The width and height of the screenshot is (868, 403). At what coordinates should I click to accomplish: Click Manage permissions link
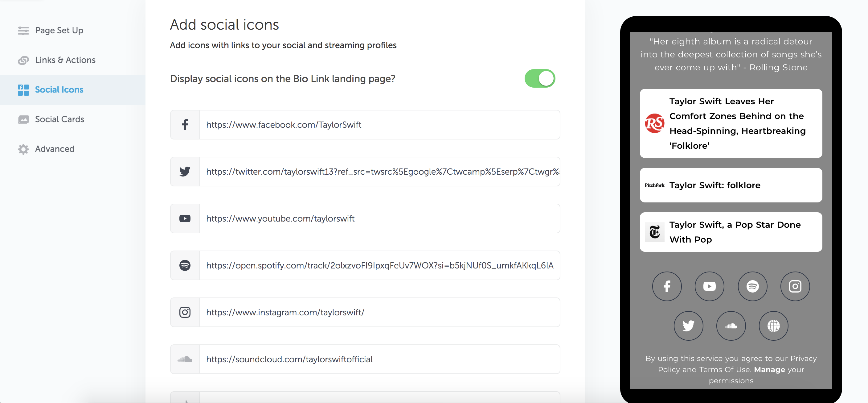tap(769, 370)
